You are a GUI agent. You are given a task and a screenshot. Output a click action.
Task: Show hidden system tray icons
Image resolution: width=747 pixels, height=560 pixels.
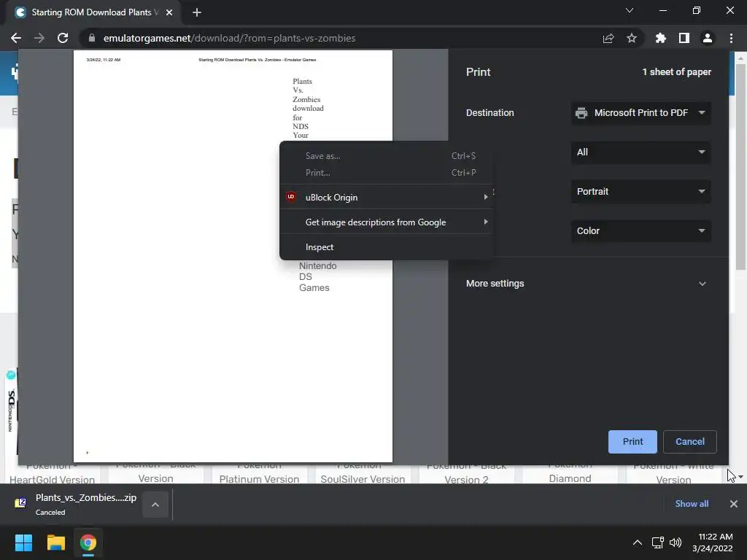click(x=637, y=542)
